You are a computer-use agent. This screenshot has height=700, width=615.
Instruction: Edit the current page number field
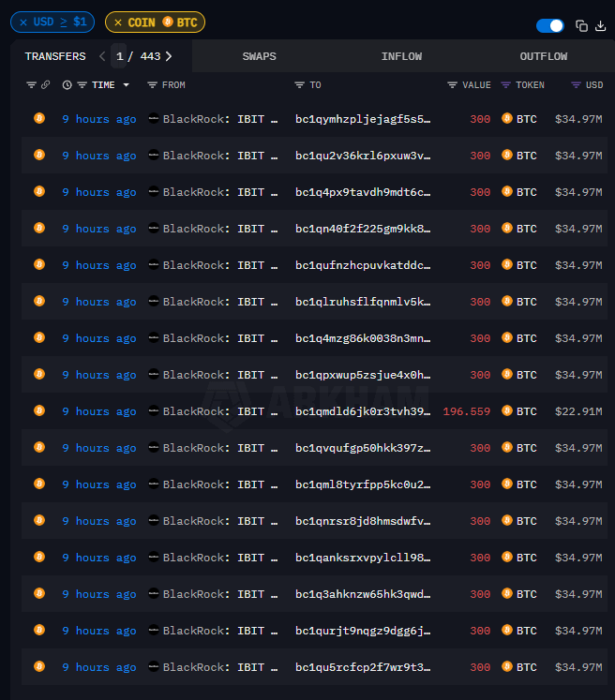click(x=119, y=56)
